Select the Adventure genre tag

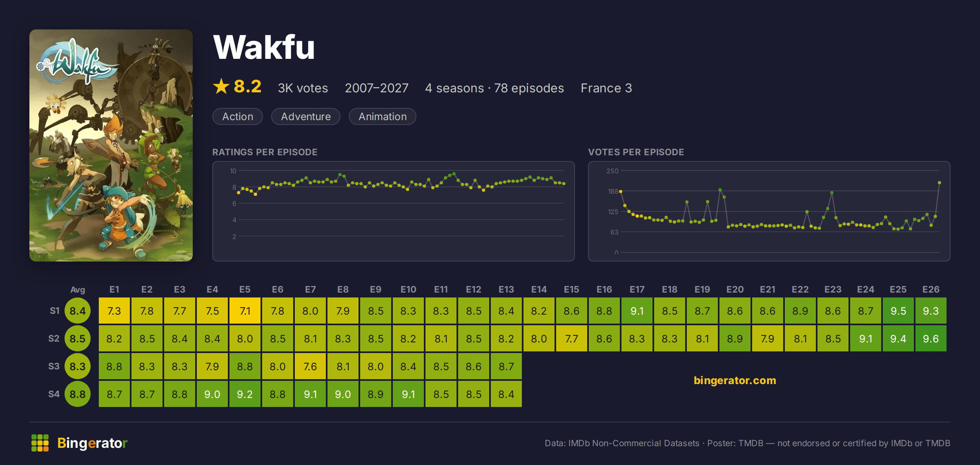point(306,116)
